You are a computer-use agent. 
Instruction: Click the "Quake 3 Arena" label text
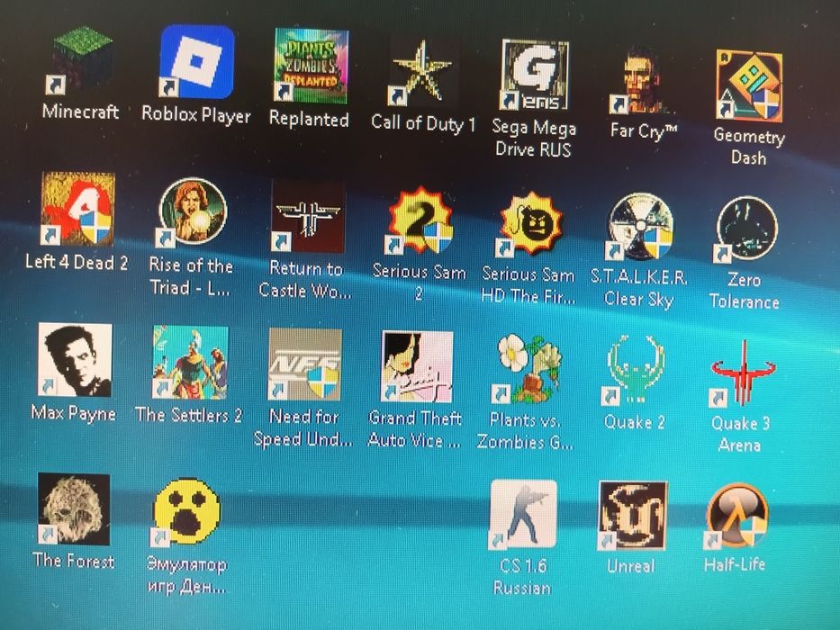(740, 434)
